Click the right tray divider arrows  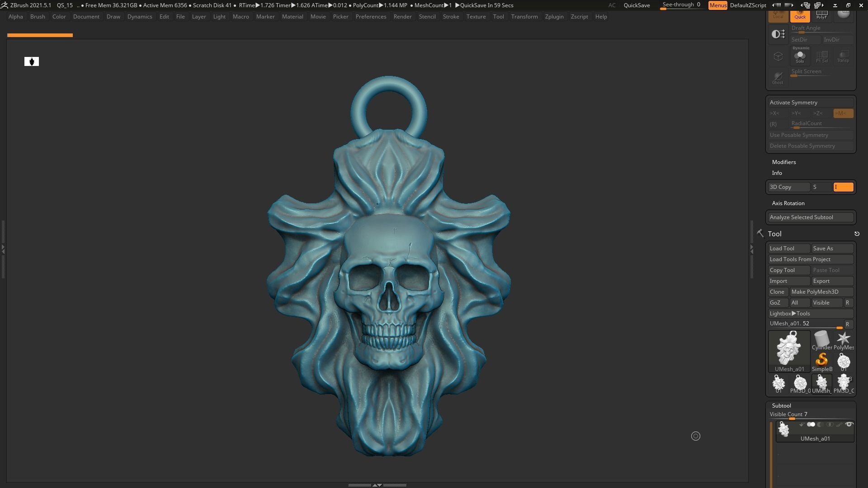[751, 249]
